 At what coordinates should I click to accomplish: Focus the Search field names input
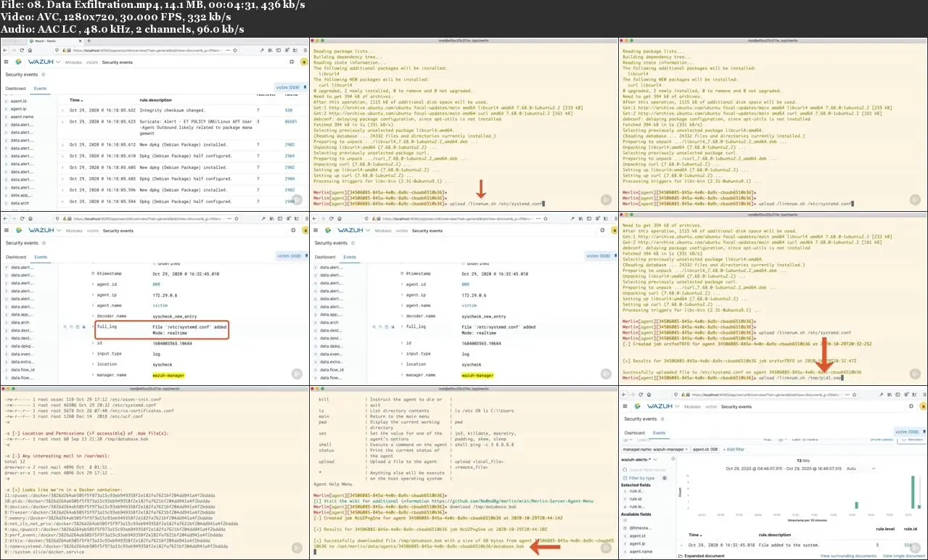pyautogui.click(x=647, y=470)
